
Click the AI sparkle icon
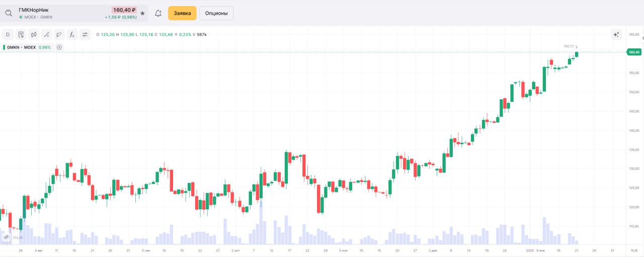point(616,34)
